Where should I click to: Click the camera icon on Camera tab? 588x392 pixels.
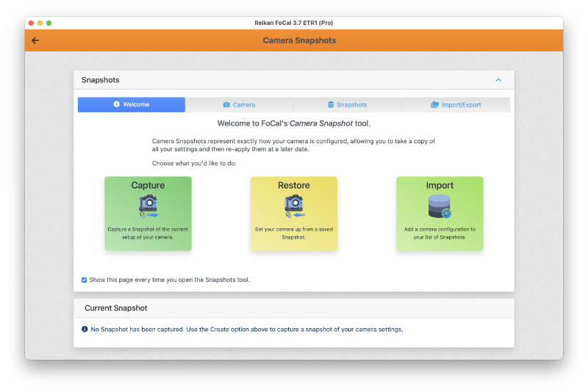pyautogui.click(x=226, y=105)
